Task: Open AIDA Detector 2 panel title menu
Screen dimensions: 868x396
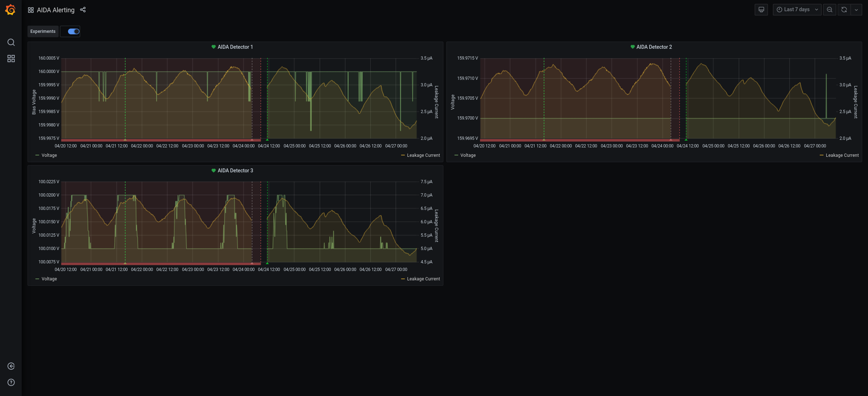Action: point(654,47)
